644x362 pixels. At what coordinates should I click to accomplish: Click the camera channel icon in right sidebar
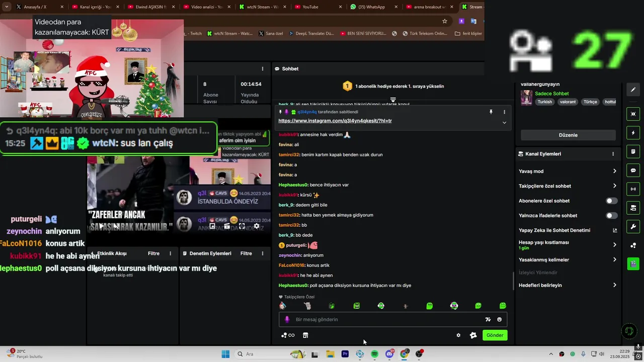tap(633, 208)
